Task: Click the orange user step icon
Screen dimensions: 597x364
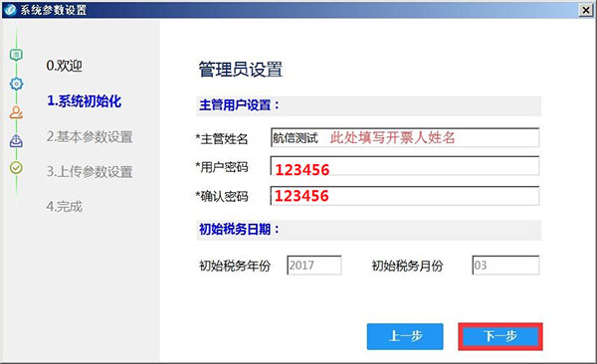Action: coord(16,112)
